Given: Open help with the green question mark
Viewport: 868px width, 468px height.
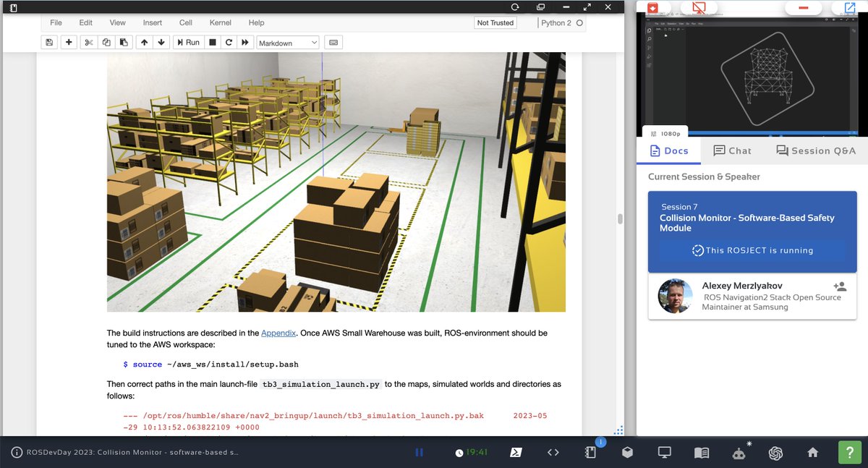Looking at the screenshot, I should (x=849, y=452).
